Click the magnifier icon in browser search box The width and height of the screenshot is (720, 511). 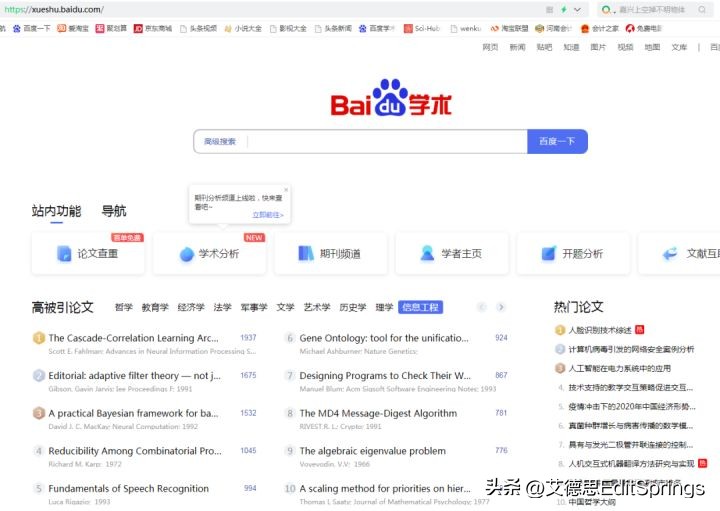click(x=702, y=9)
